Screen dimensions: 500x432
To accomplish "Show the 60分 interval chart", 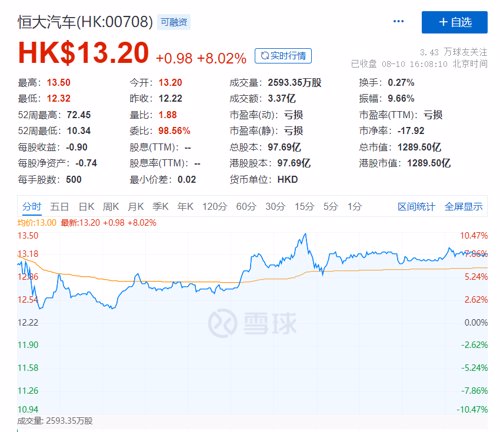I will [246, 207].
